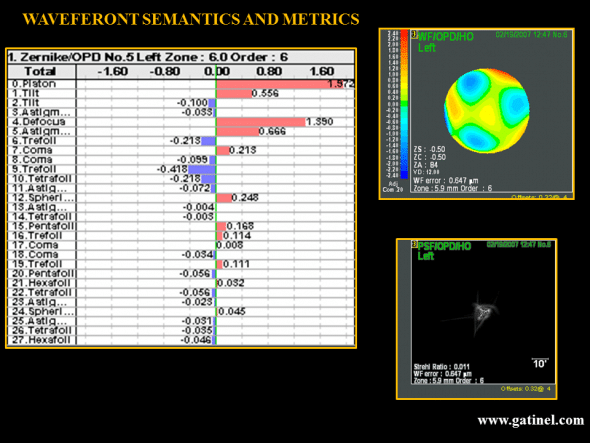Select the '20.Pentafoil' row label
Screen dimensions: 590x443
pyautogui.click(x=43, y=274)
